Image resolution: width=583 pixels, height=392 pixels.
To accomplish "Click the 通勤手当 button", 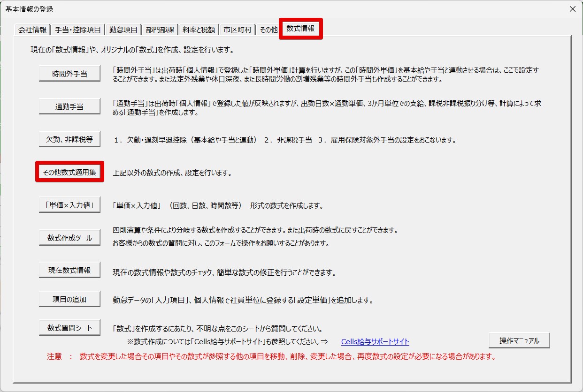I will pyautogui.click(x=69, y=106).
